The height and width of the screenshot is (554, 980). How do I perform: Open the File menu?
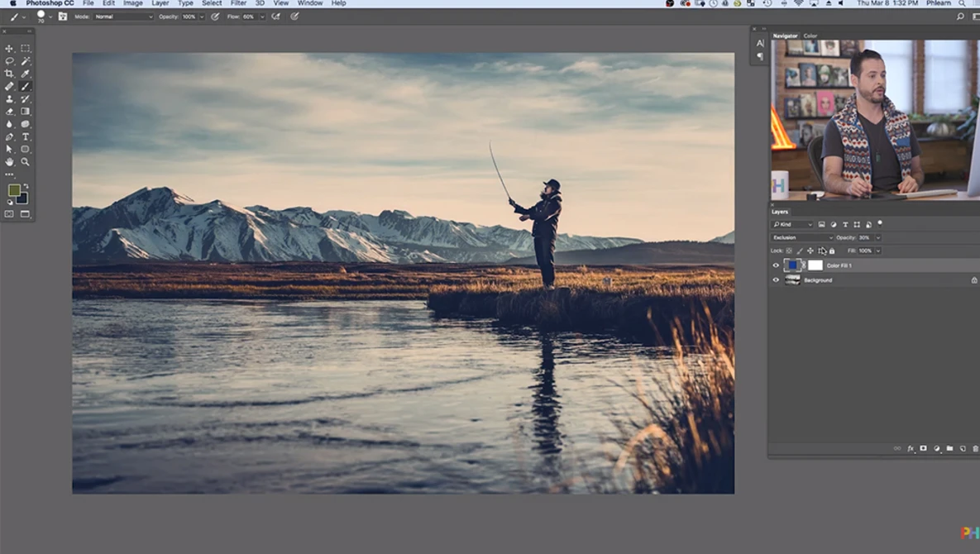click(88, 3)
